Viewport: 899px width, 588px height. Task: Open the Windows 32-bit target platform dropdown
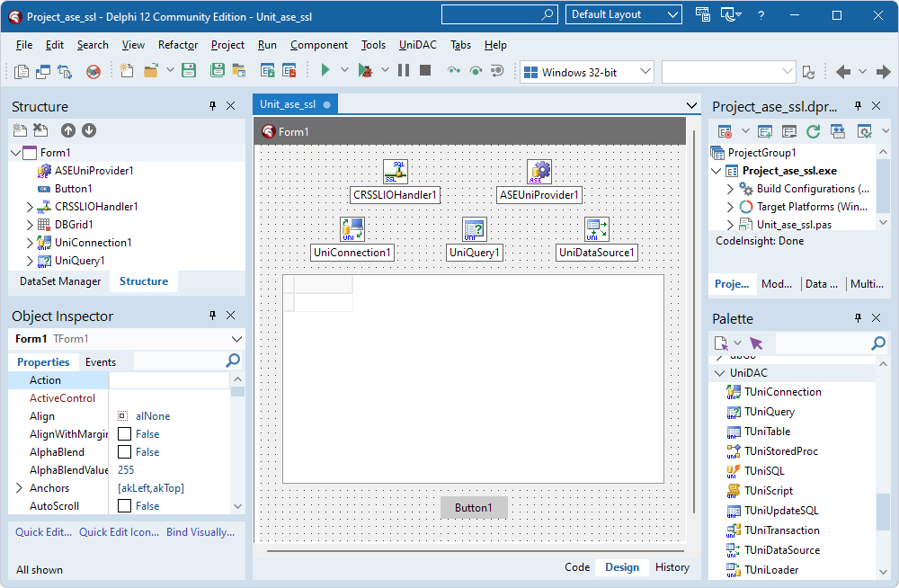tap(645, 71)
